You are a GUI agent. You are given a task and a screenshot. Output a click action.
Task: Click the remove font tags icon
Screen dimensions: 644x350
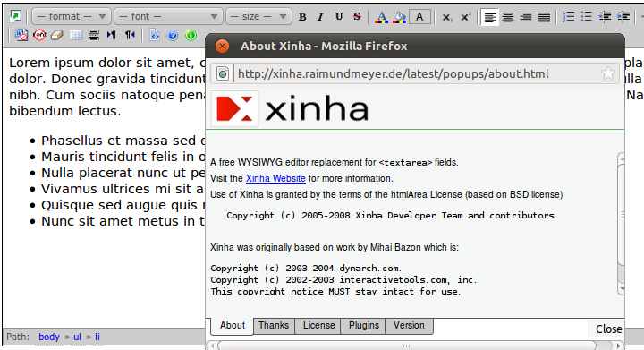39,35
